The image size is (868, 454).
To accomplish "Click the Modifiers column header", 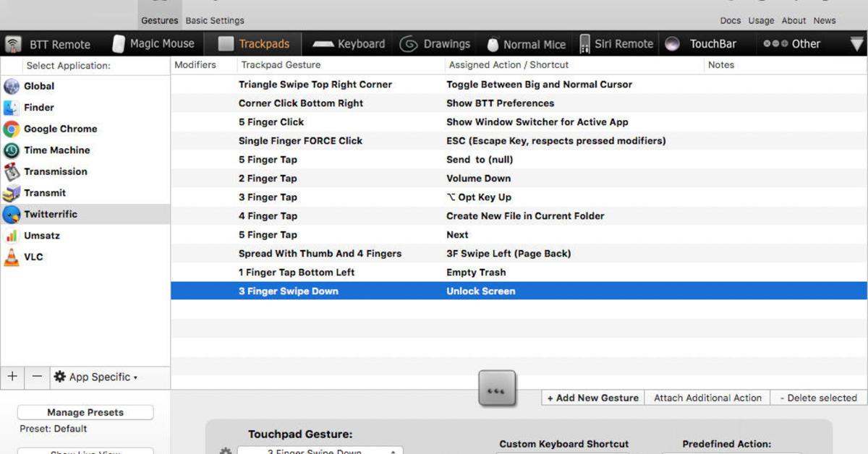I will (204, 65).
